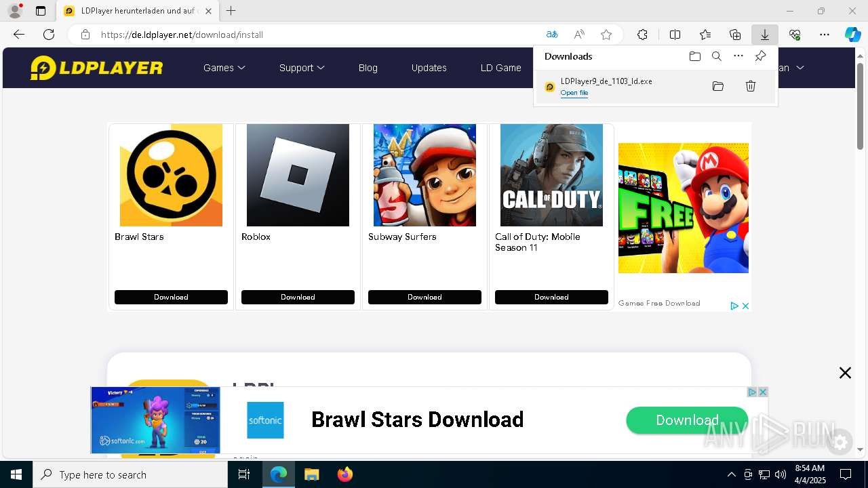The height and width of the screenshot is (488, 868).
Task: View site information lock icon
Action: (x=85, y=35)
